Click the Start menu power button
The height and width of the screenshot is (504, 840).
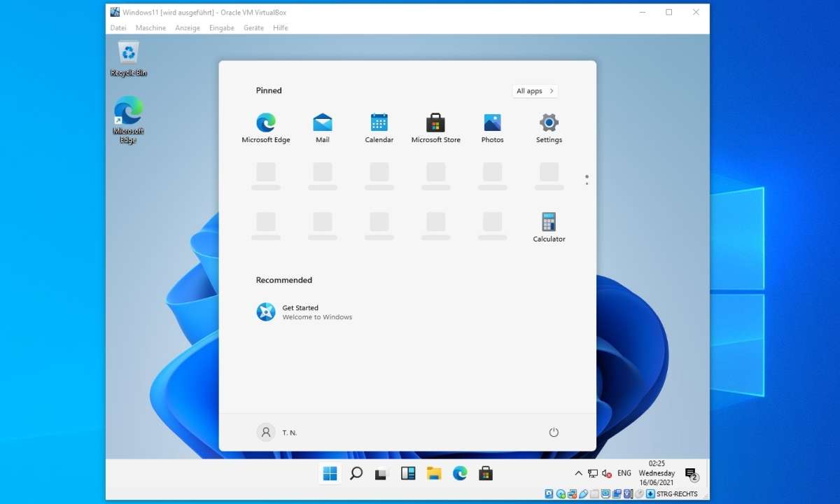554,433
